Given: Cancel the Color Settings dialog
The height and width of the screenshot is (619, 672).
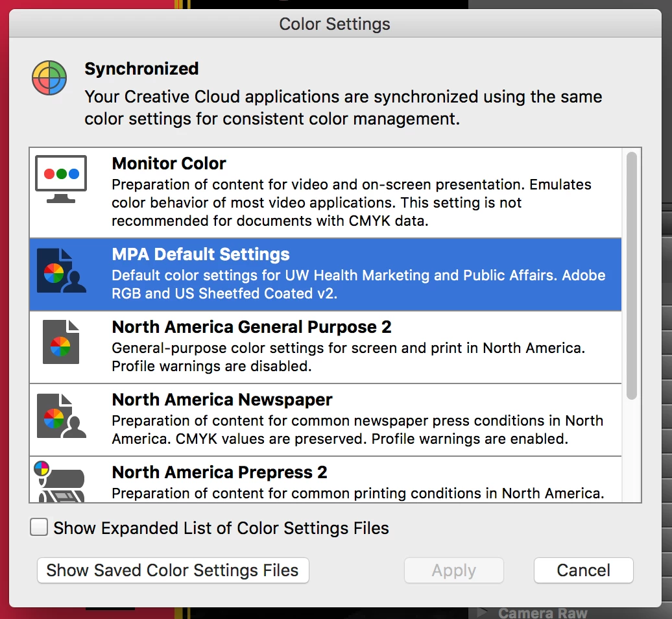Looking at the screenshot, I should (583, 570).
